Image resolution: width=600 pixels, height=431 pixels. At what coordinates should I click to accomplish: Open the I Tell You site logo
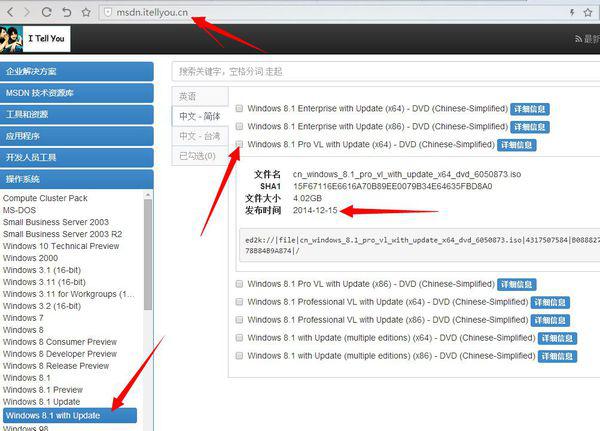[35, 39]
